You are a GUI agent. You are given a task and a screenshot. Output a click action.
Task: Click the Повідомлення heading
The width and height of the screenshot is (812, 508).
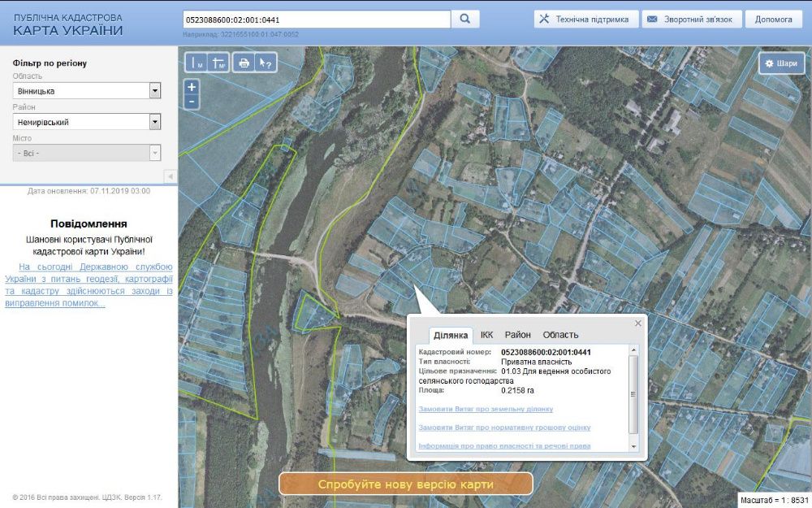89,224
